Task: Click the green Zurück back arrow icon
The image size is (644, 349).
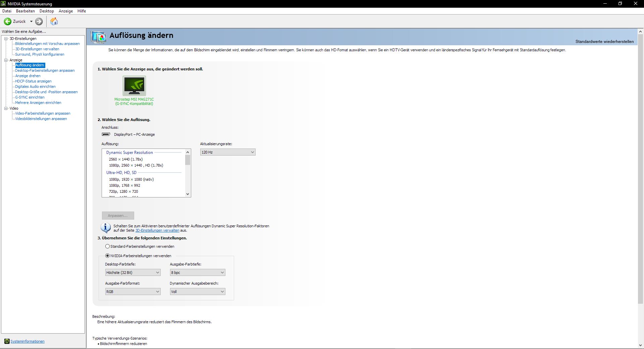Action: [x=7, y=21]
